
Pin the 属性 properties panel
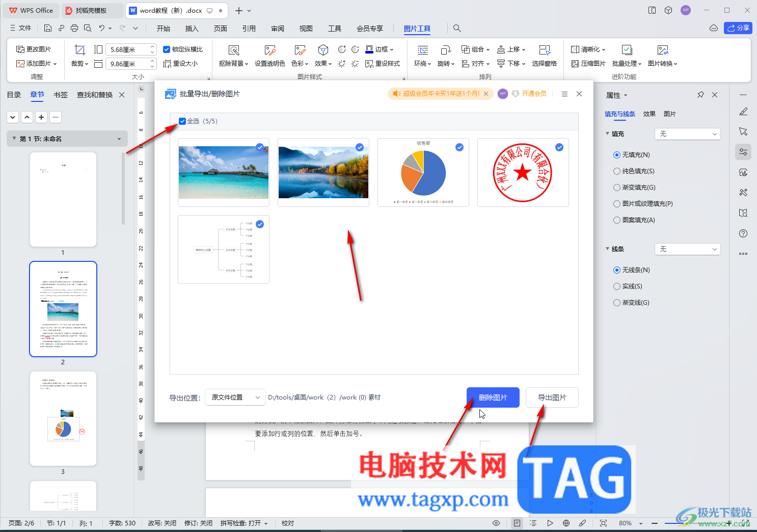(700, 95)
